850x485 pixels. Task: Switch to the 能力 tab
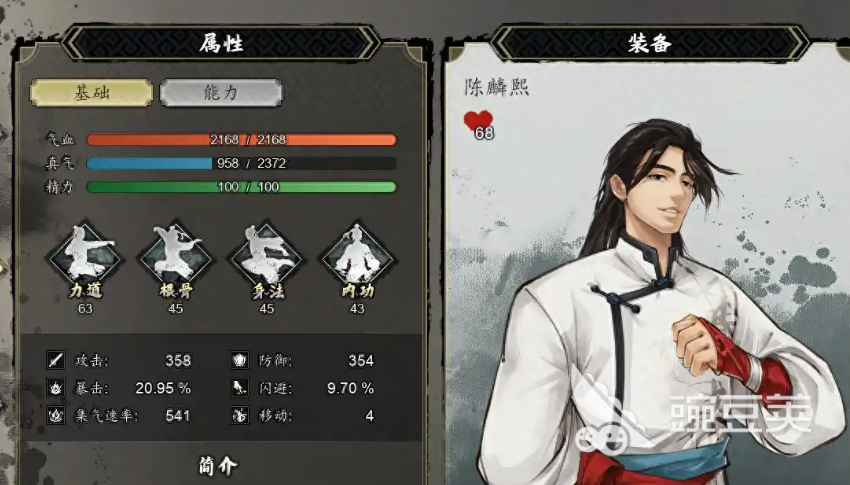[221, 93]
